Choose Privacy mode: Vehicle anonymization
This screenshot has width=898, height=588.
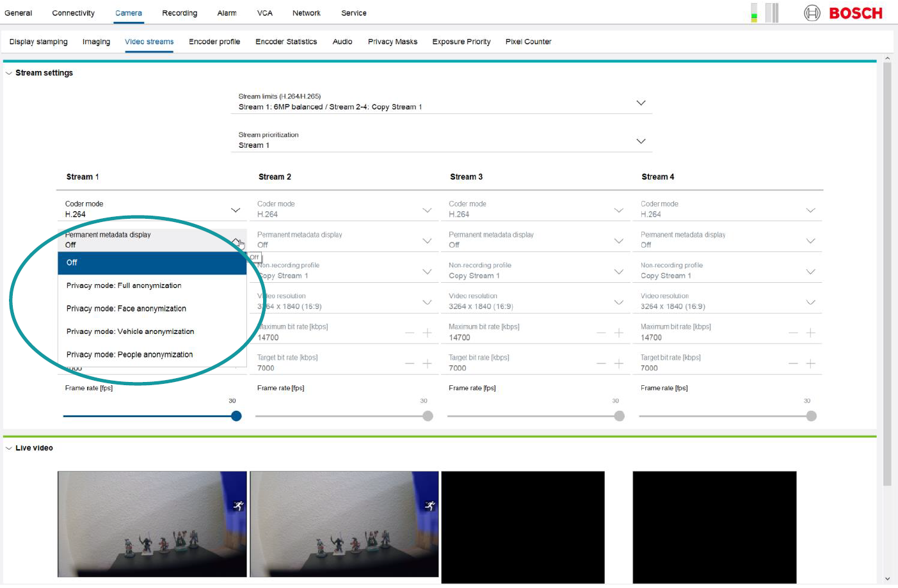[x=130, y=331]
